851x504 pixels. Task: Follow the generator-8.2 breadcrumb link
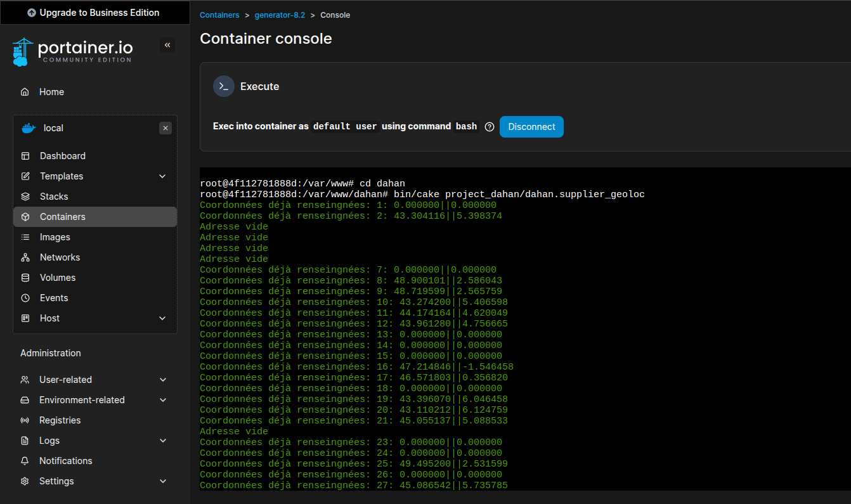click(280, 15)
